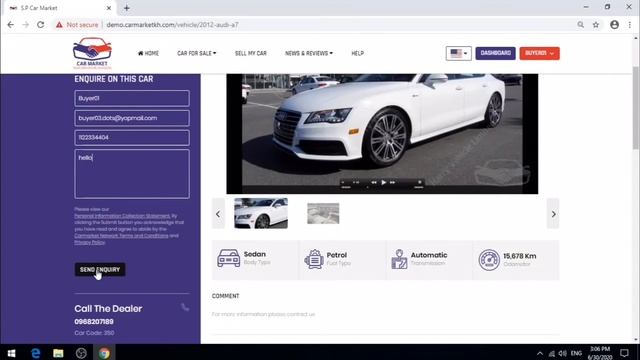Image resolution: width=640 pixels, height=360 pixels.
Task: Open the HELP menu item
Action: coord(358,53)
